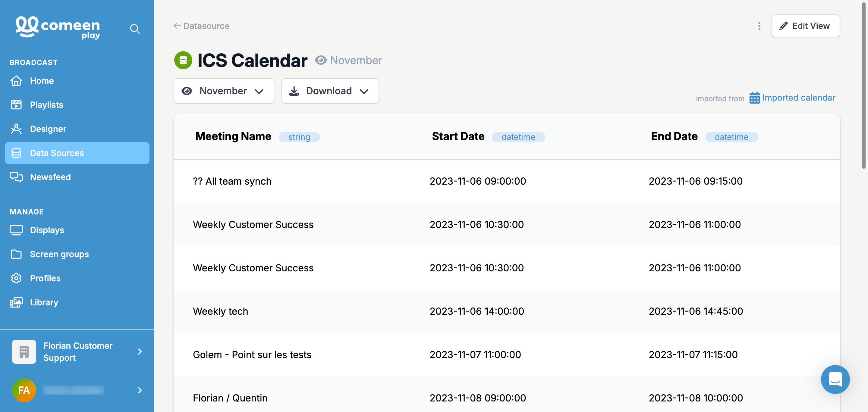Open the three-dot more options menu
The width and height of the screenshot is (868, 412).
(x=759, y=26)
